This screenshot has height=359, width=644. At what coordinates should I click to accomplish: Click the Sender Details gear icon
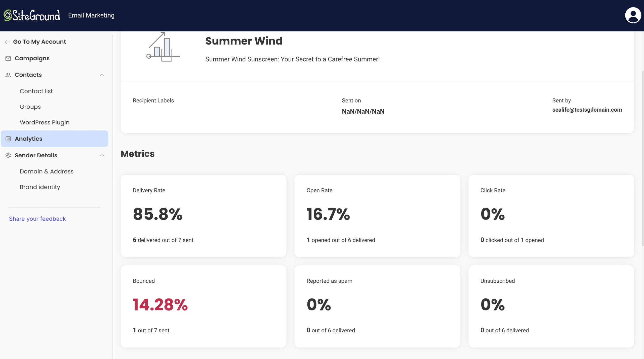(x=8, y=155)
